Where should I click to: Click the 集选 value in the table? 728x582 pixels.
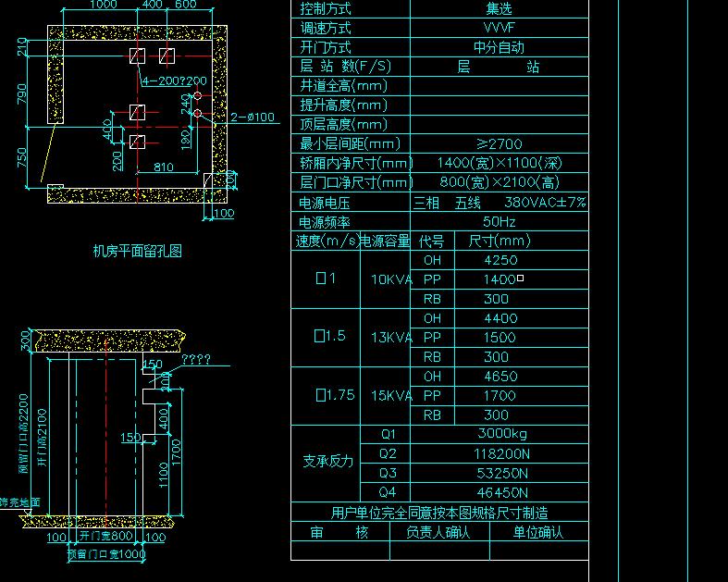coord(500,8)
